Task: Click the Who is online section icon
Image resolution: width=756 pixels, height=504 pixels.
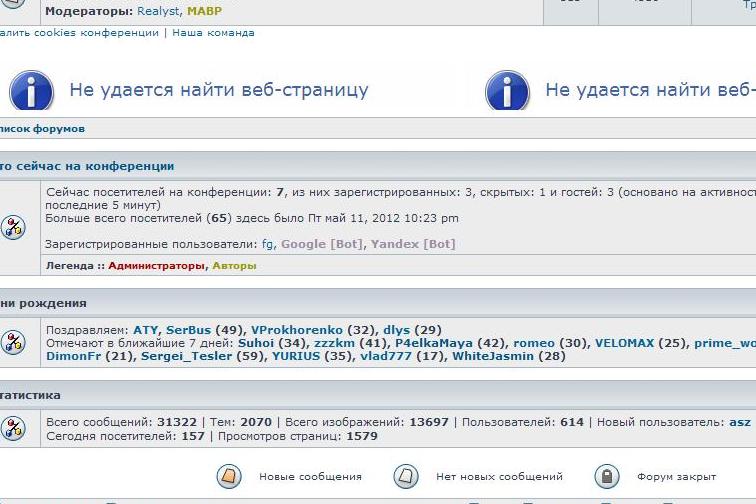Action: pyautogui.click(x=13, y=227)
